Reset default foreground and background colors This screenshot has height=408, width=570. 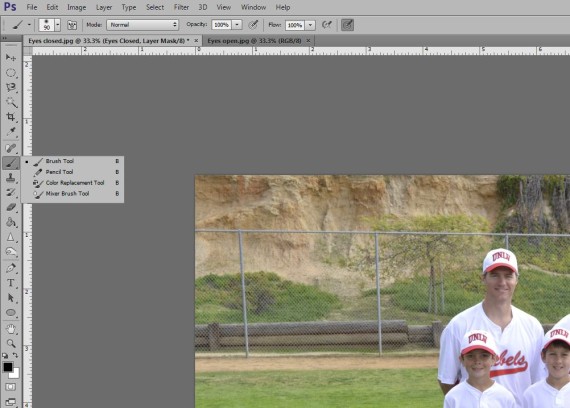pyautogui.click(x=5, y=355)
